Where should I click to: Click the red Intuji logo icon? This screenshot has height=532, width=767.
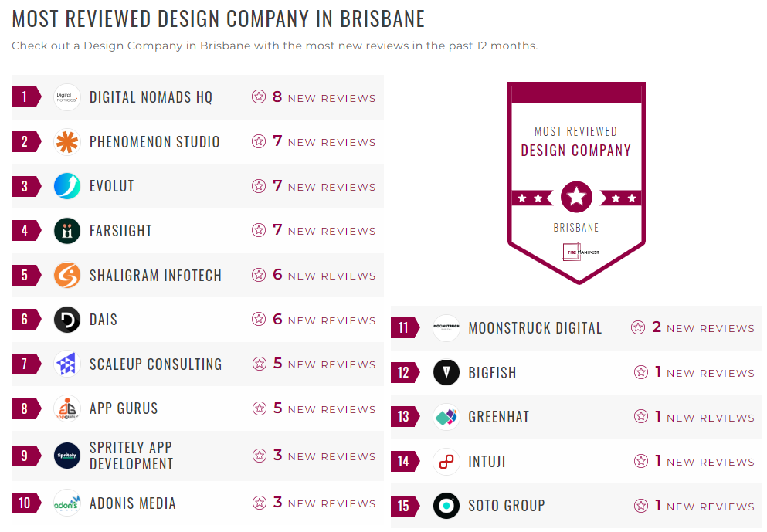click(x=446, y=462)
